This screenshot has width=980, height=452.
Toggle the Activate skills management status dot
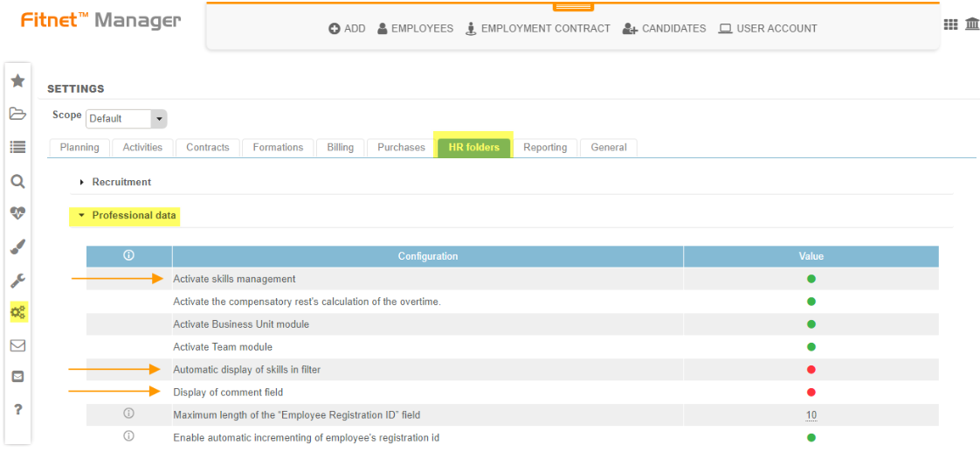811,280
